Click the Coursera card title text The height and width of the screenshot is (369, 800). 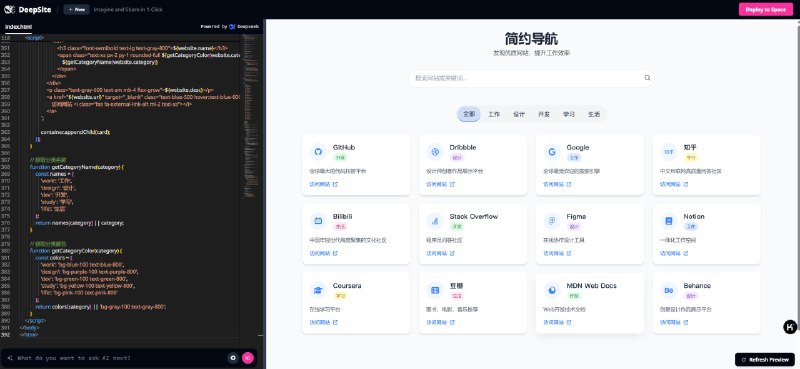(347, 286)
